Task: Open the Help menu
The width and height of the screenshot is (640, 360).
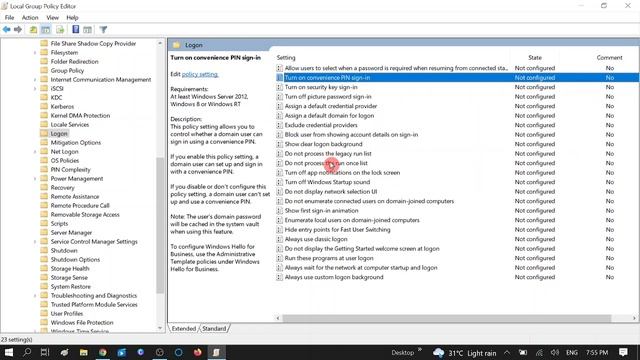Action: 72,18
